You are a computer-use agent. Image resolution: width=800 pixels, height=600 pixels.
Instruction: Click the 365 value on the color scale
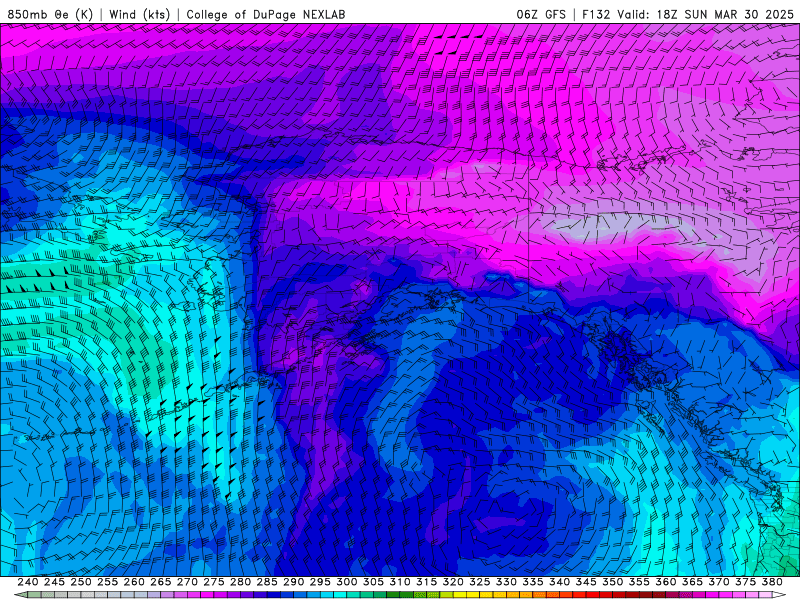pyautogui.click(x=692, y=582)
